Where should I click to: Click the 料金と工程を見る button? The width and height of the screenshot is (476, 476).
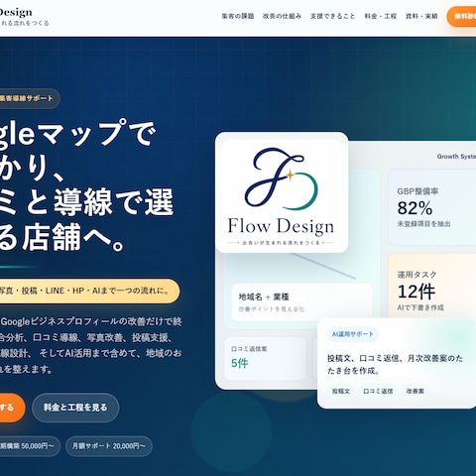coord(75,408)
